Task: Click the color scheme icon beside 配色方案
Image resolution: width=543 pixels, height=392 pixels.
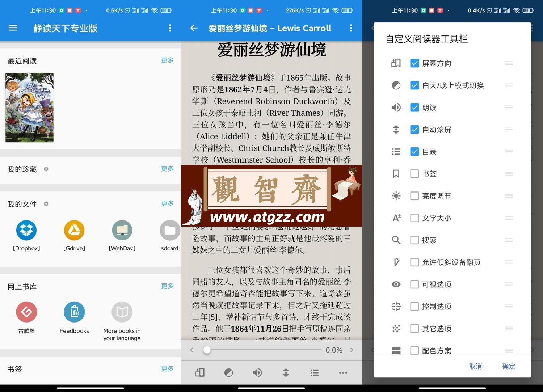Action: (396, 350)
